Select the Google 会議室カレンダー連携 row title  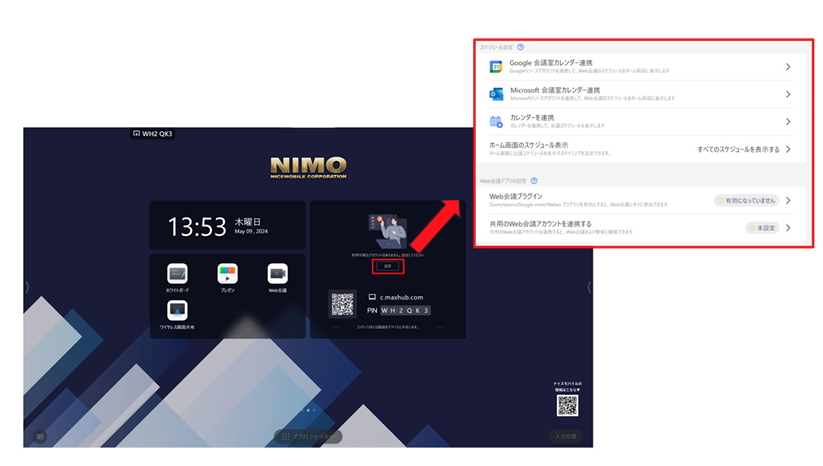[551, 62]
